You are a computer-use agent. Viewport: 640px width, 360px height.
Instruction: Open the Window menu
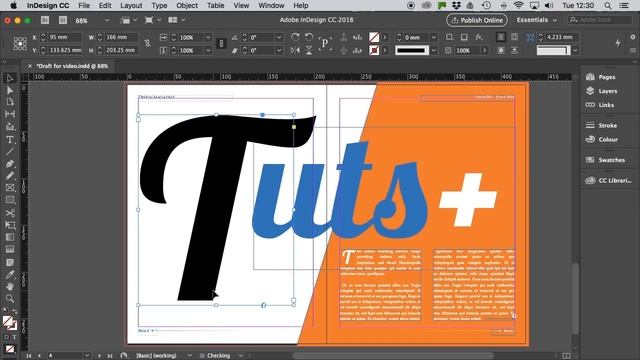pos(271,5)
